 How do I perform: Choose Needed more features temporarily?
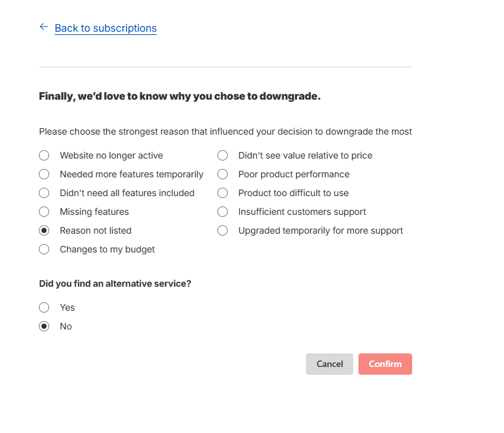click(44, 174)
